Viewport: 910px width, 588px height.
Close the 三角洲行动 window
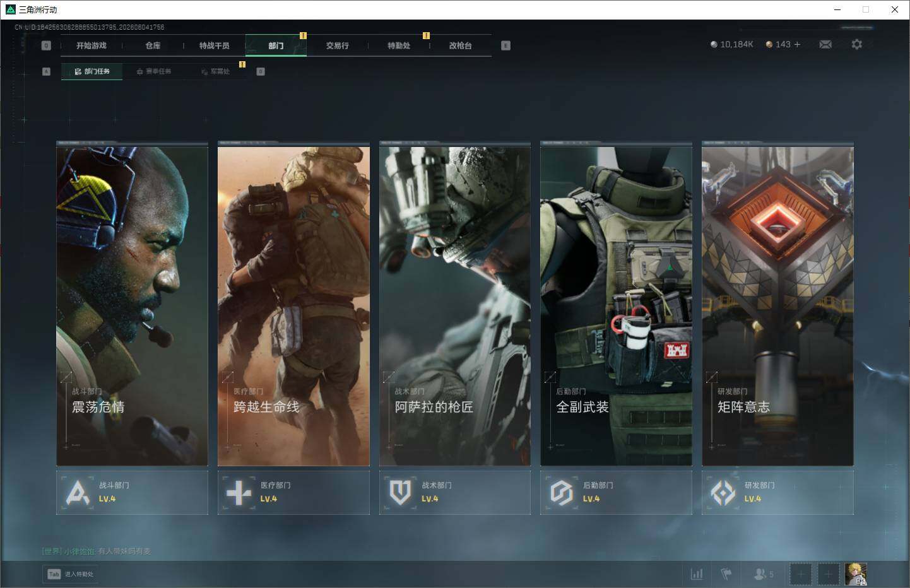[x=895, y=9]
